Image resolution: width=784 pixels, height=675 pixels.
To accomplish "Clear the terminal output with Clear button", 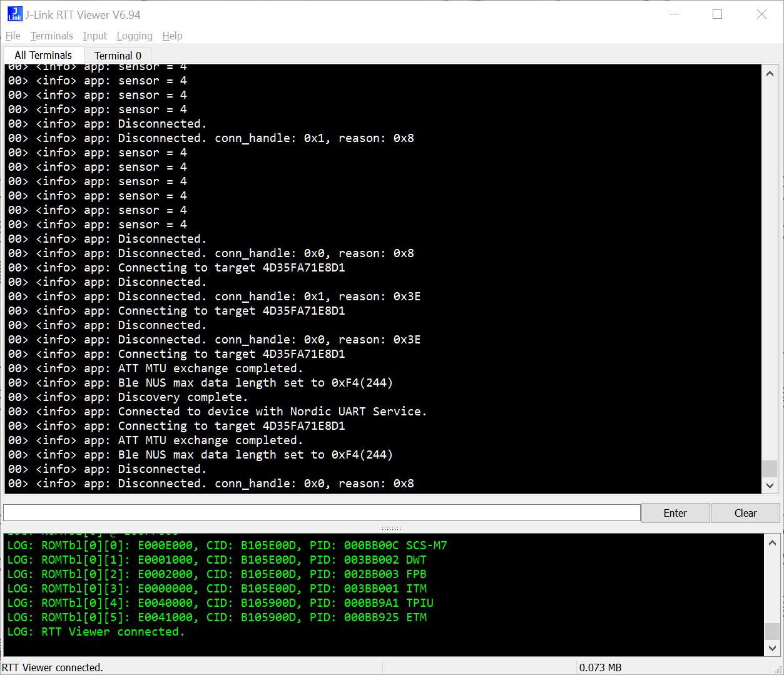I will point(745,513).
